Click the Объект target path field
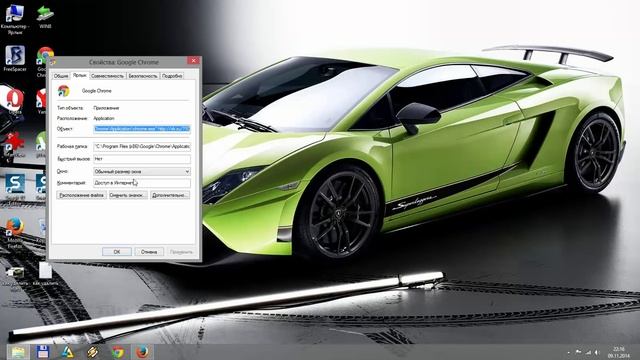640x360 pixels. pyautogui.click(x=142, y=129)
